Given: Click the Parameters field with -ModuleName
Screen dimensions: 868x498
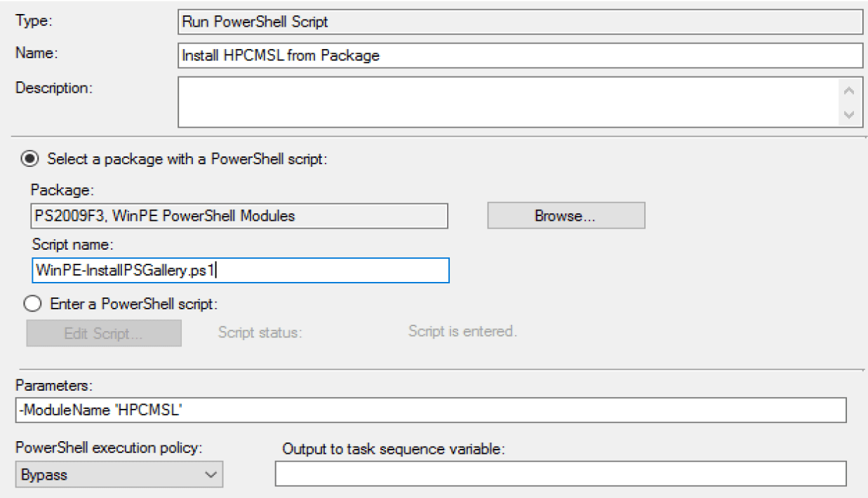Looking at the screenshot, I should 429,410.
